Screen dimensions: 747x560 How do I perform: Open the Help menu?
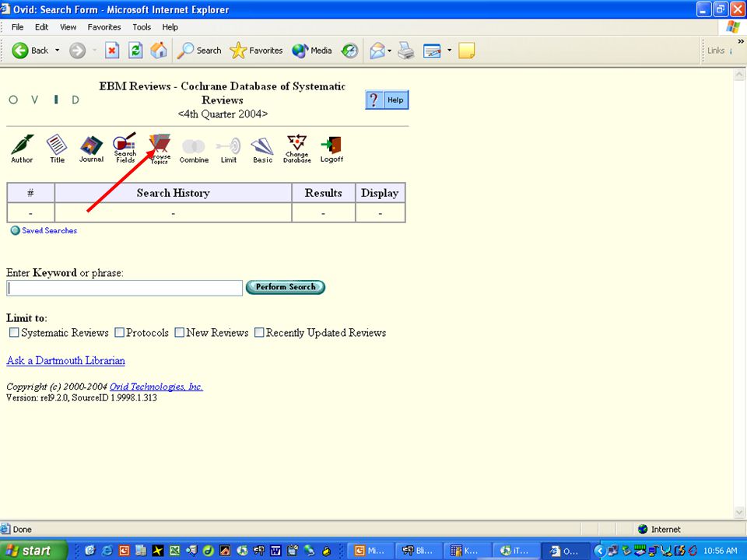[170, 27]
